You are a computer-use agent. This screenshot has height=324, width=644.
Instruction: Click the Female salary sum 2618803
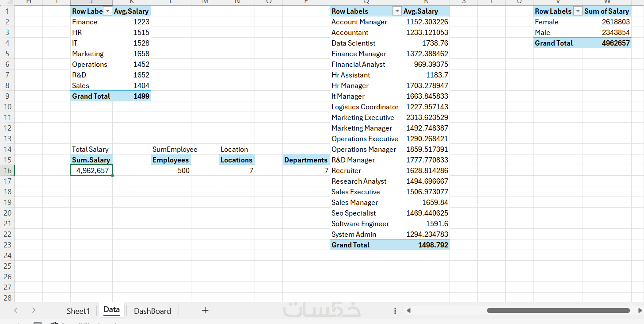[x=607, y=22]
